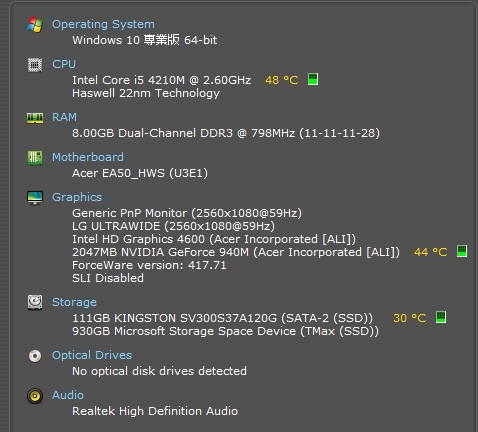
Task: Click the Storage hard drive icon
Action: tap(35, 302)
